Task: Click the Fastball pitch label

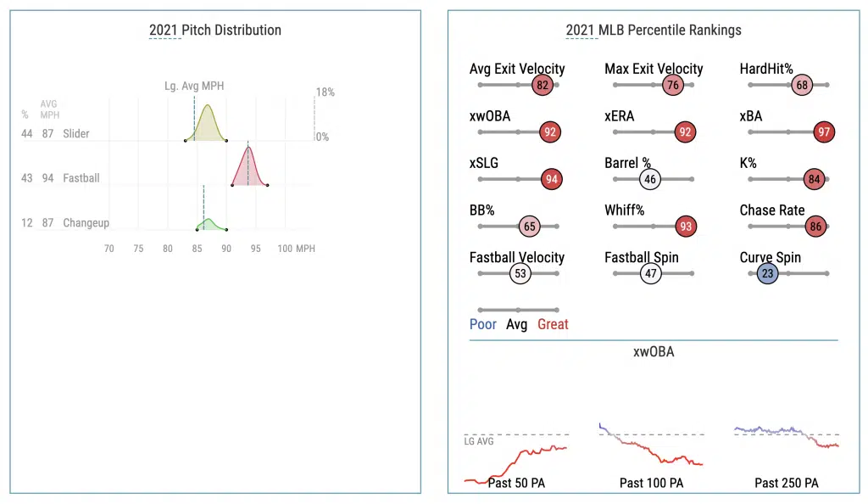Action: coord(81,178)
